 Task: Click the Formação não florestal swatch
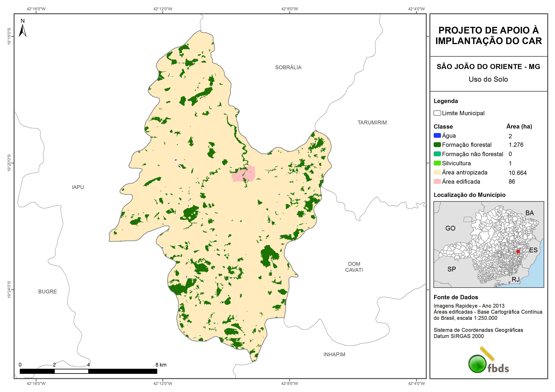point(437,154)
